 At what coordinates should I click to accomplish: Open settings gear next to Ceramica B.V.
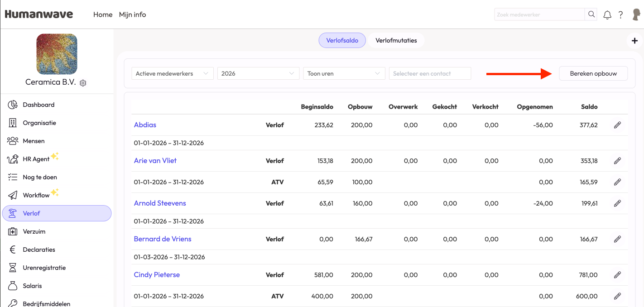click(x=83, y=83)
